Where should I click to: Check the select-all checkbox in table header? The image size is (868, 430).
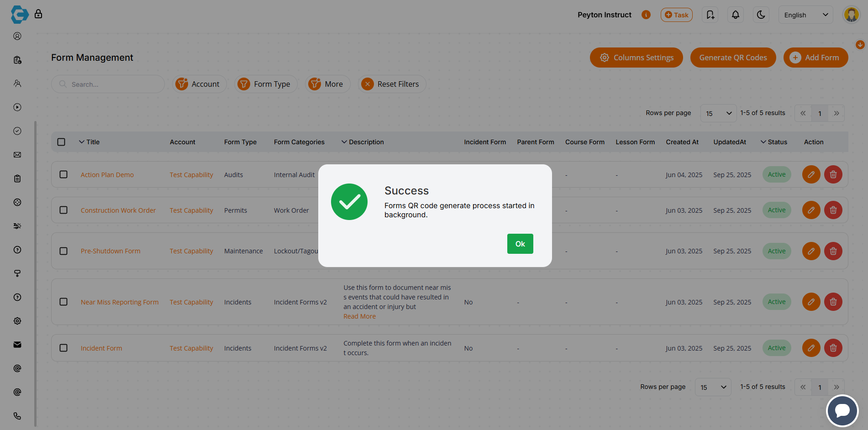(61, 142)
